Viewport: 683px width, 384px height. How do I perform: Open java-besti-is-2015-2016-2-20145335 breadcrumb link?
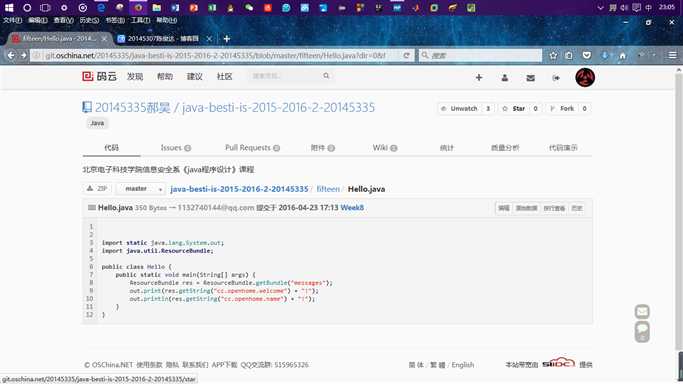pyautogui.click(x=239, y=189)
